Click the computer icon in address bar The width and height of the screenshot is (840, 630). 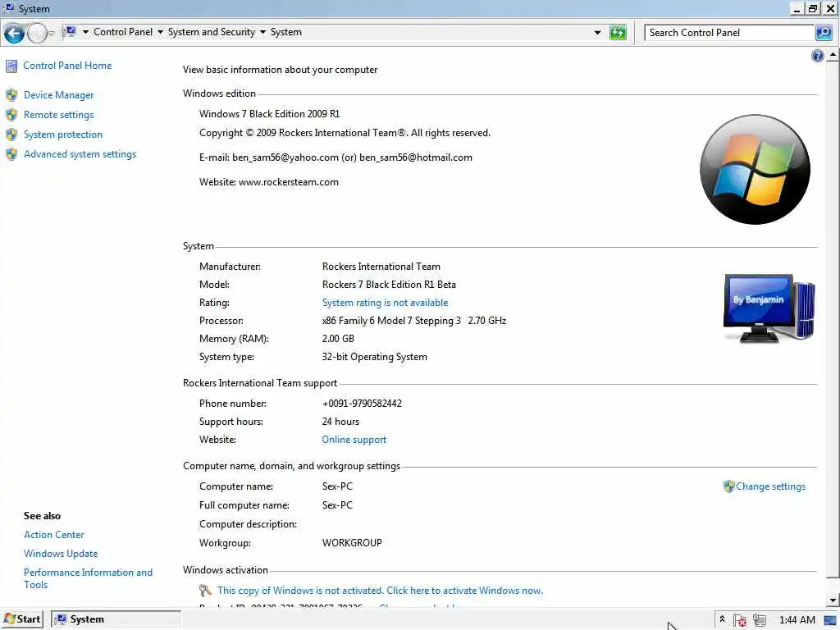click(x=71, y=32)
